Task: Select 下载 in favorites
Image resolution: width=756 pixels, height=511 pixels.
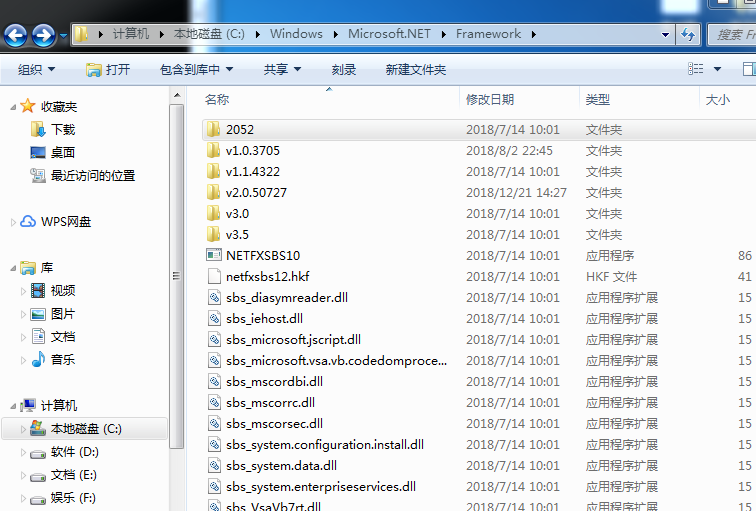Action: [x=63, y=130]
